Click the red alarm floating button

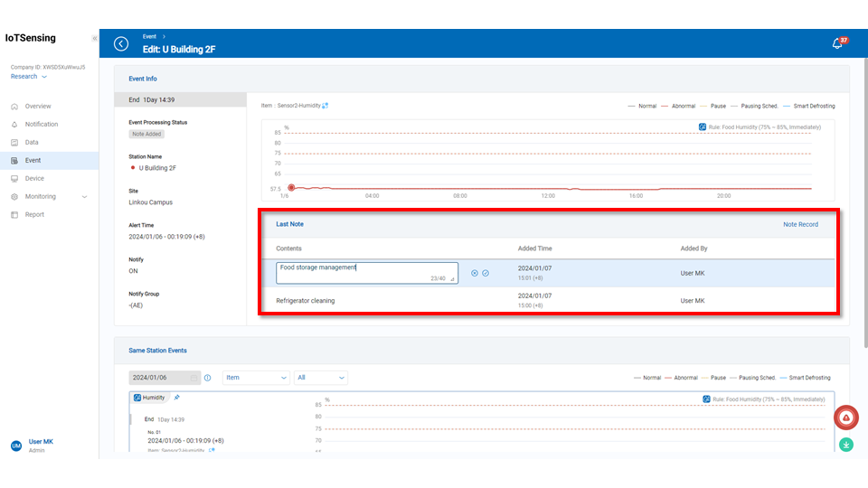845,417
